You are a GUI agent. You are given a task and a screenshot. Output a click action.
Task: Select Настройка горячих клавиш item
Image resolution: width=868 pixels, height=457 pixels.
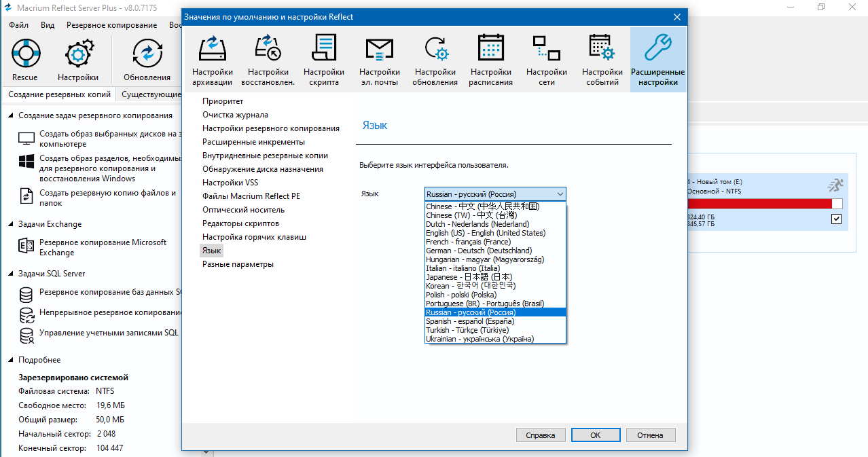coord(254,237)
